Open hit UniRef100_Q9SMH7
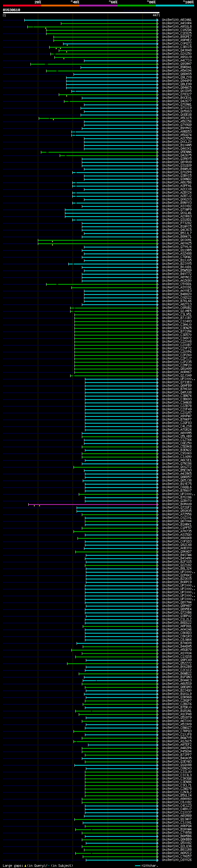Viewport: 197px width, 868px height. click(x=176, y=64)
